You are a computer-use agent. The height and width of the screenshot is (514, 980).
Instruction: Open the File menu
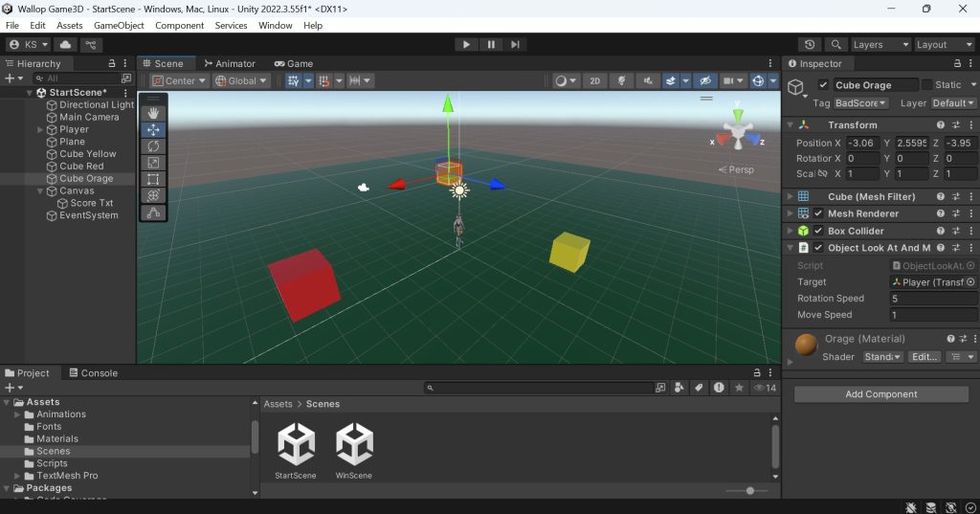12,26
